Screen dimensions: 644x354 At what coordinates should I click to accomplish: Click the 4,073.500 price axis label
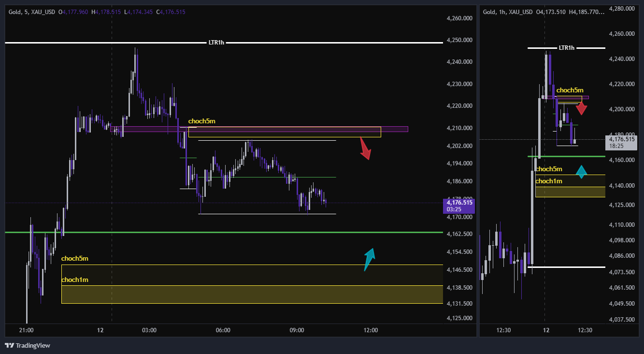coord(621,272)
